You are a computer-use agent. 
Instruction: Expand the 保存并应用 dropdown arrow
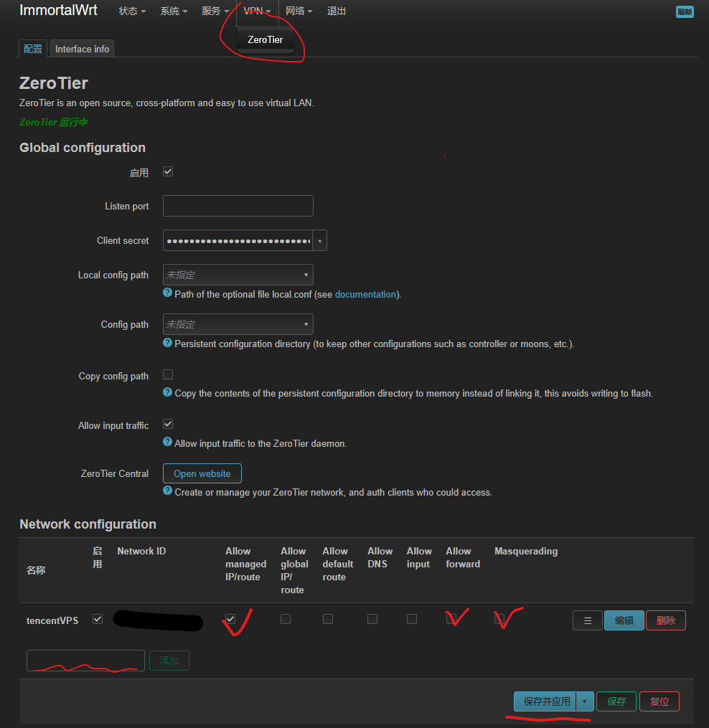pyautogui.click(x=585, y=701)
